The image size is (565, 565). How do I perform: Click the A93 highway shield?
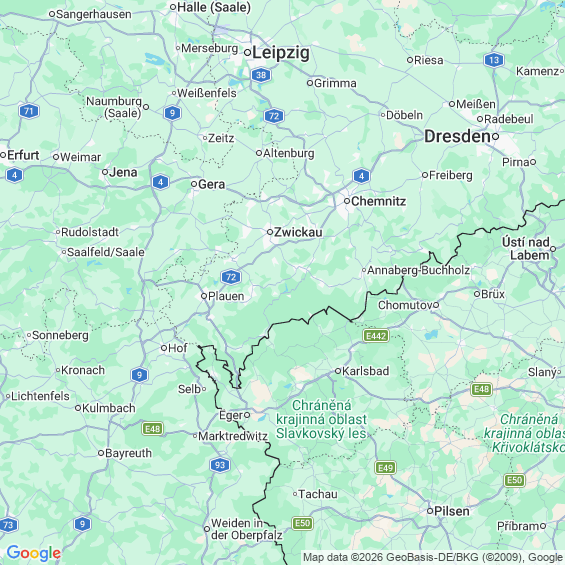(x=220, y=465)
